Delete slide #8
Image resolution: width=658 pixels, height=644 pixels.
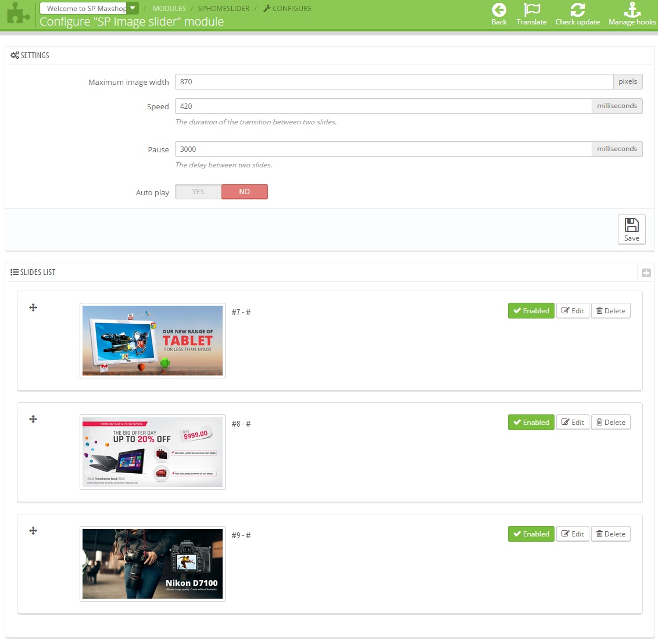coord(610,423)
